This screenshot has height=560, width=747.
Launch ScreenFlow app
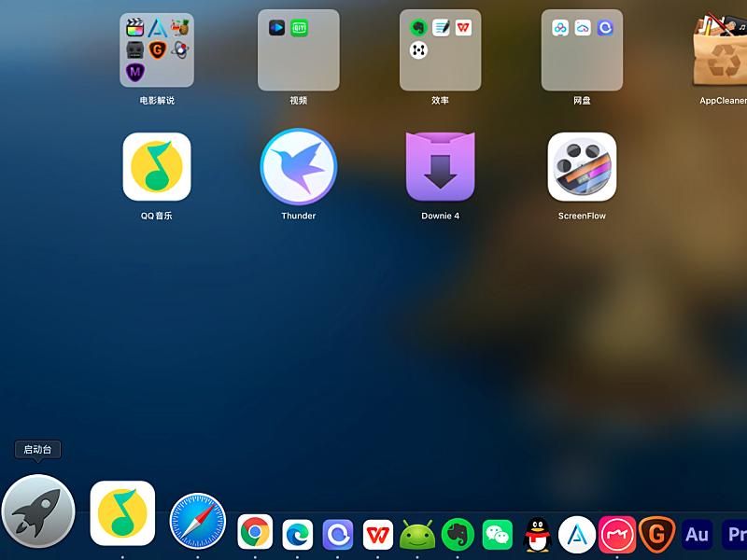(582, 167)
